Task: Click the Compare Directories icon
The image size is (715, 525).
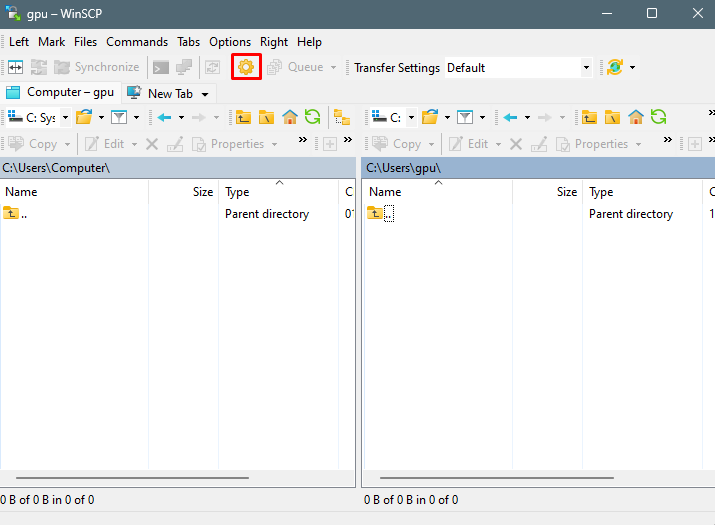Action: (16, 68)
